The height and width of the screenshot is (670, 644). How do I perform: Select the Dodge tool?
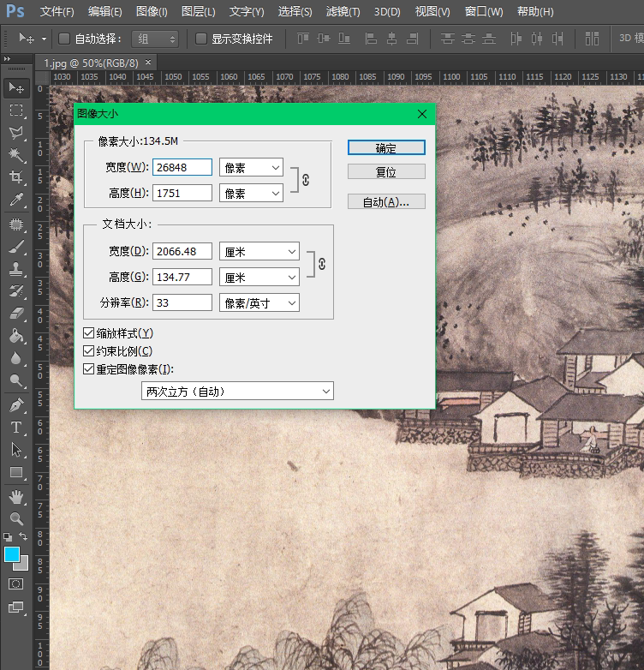16,380
